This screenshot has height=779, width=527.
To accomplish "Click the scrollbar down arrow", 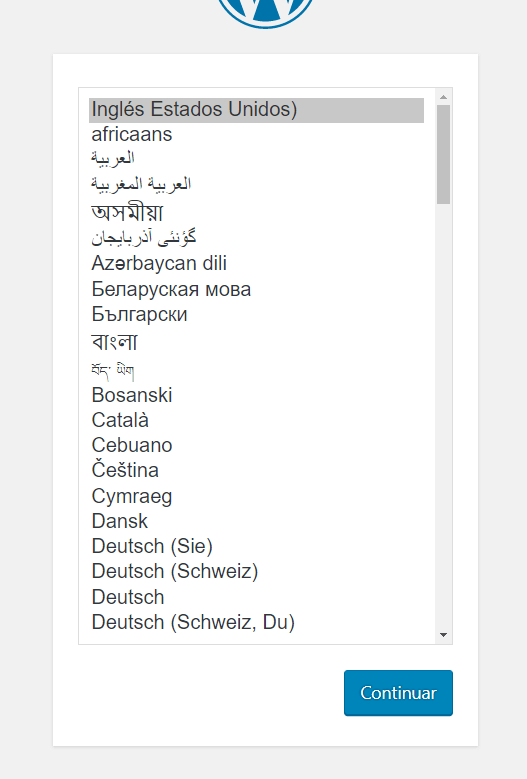I will pyautogui.click(x=444, y=634).
